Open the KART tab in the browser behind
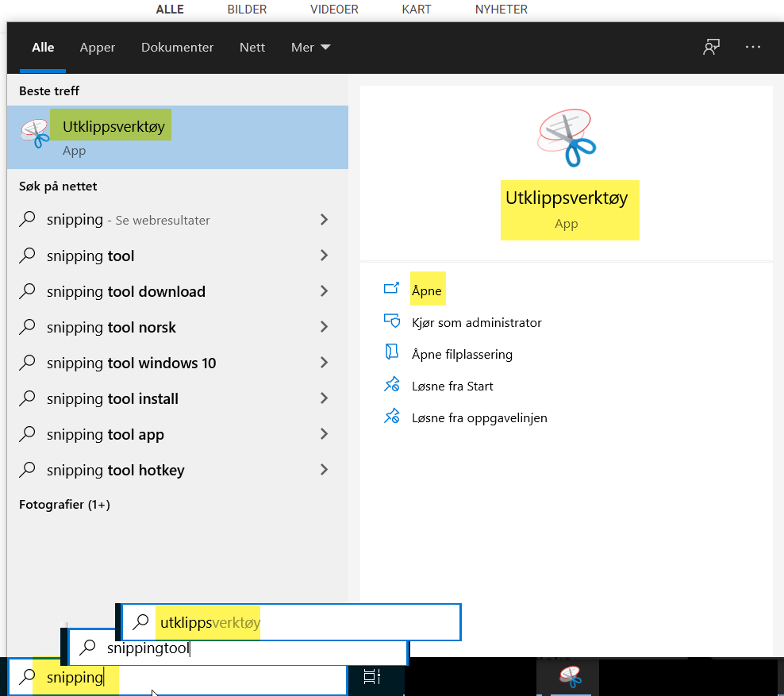The width and height of the screenshot is (784, 696). [x=416, y=9]
